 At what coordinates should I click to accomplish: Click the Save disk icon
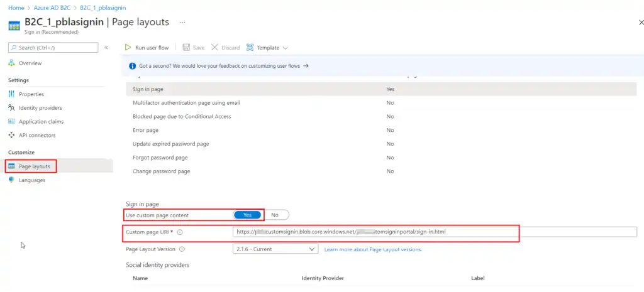coord(186,48)
